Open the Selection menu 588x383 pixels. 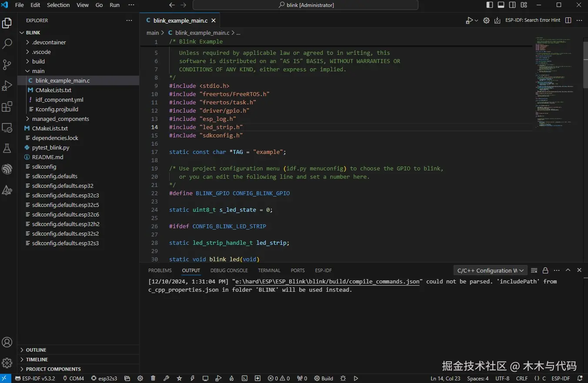(58, 5)
